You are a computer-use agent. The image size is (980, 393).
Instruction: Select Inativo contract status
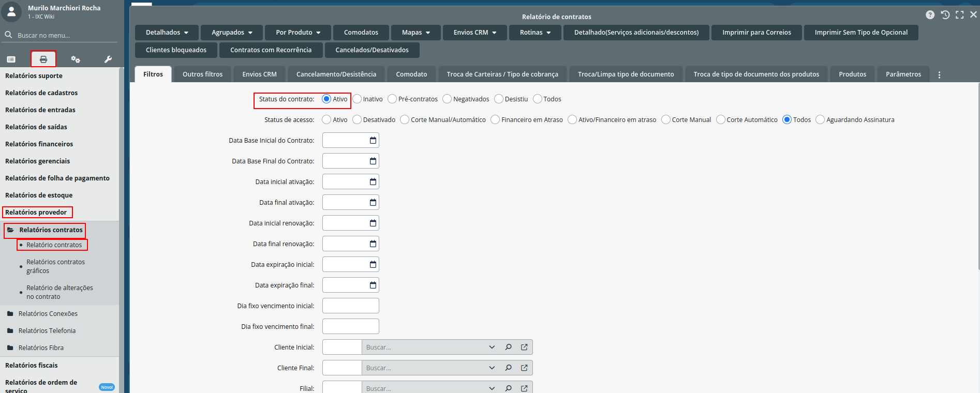click(357, 99)
